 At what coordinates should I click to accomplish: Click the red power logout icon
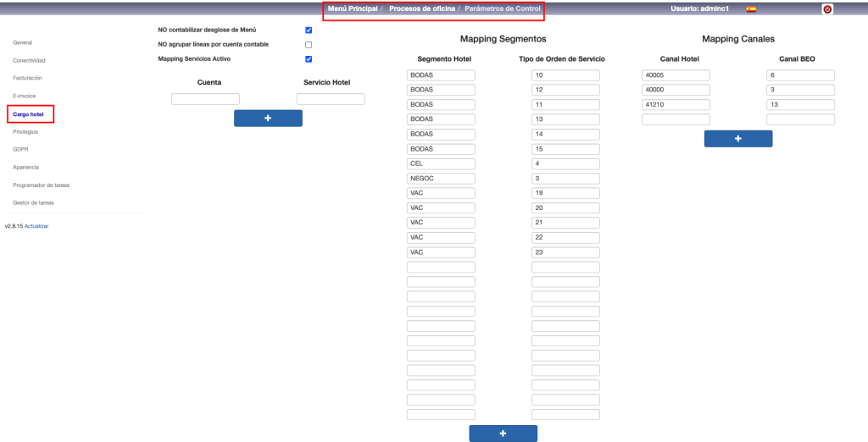pos(827,8)
